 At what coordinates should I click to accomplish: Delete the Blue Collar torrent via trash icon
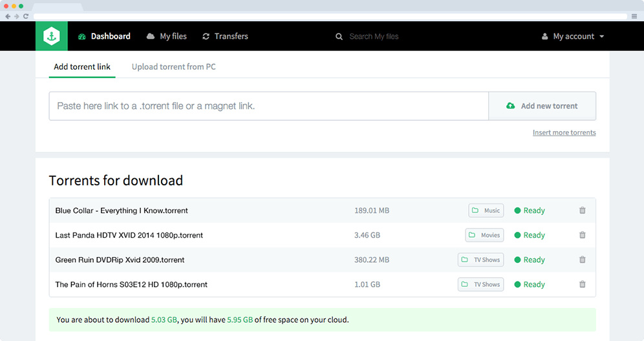[582, 211]
